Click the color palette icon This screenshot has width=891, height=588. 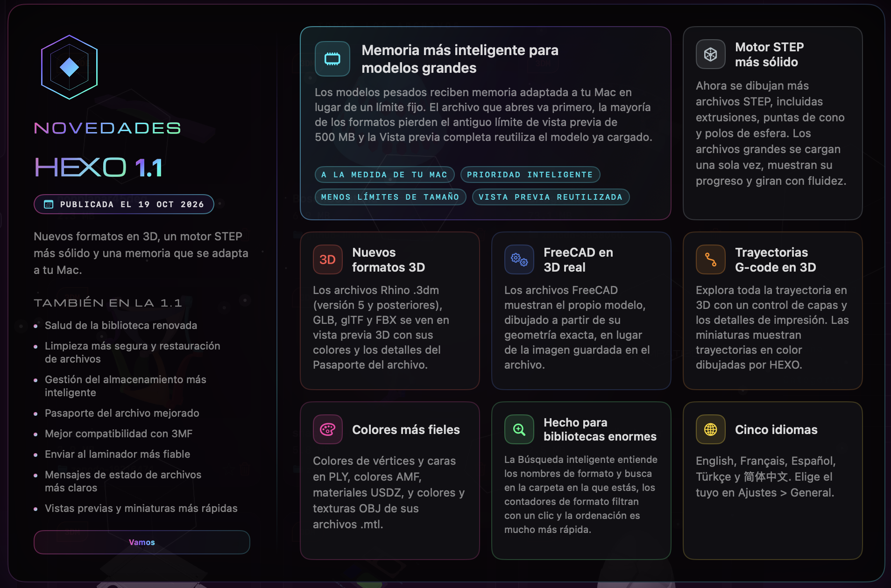327,429
